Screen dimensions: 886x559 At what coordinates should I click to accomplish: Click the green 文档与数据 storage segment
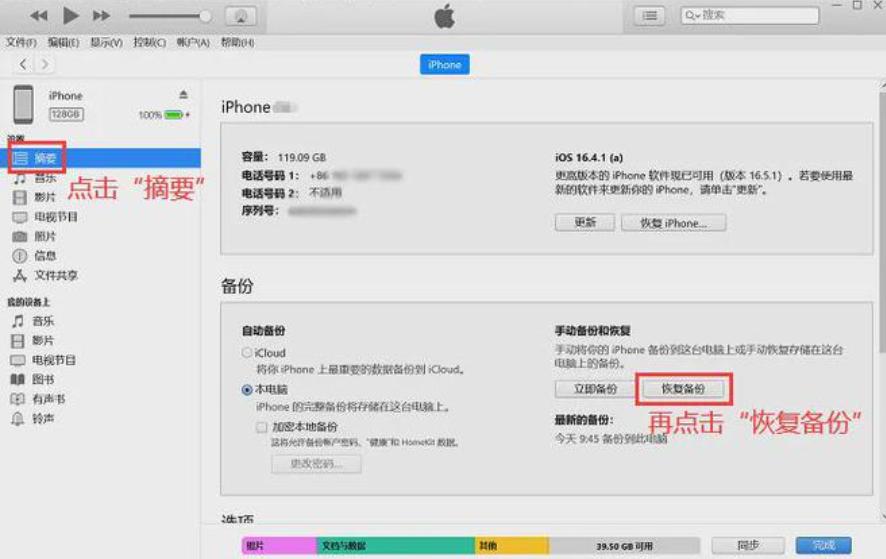click(x=396, y=545)
